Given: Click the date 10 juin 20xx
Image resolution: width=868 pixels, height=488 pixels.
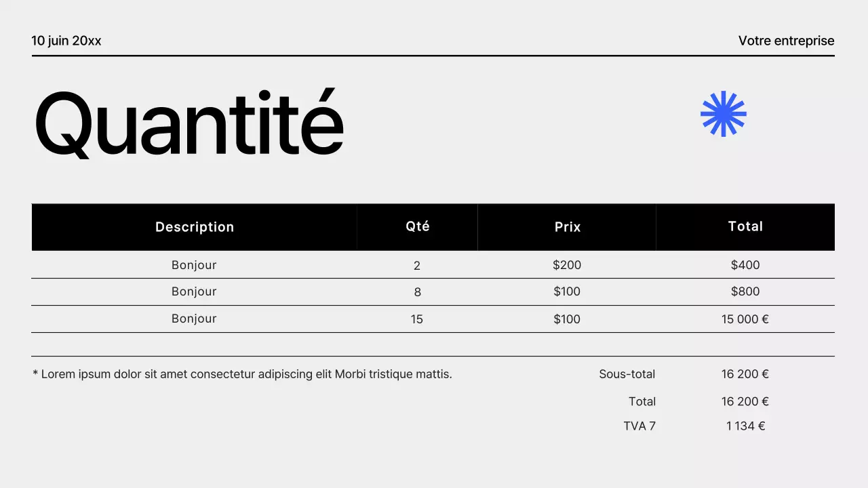Looking at the screenshot, I should click(66, 41).
